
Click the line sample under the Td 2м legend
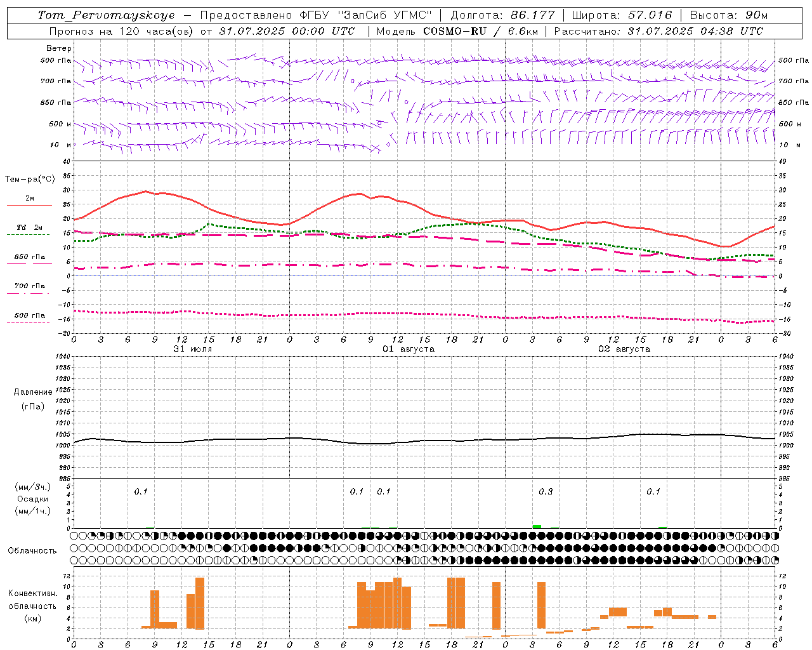click(28, 235)
